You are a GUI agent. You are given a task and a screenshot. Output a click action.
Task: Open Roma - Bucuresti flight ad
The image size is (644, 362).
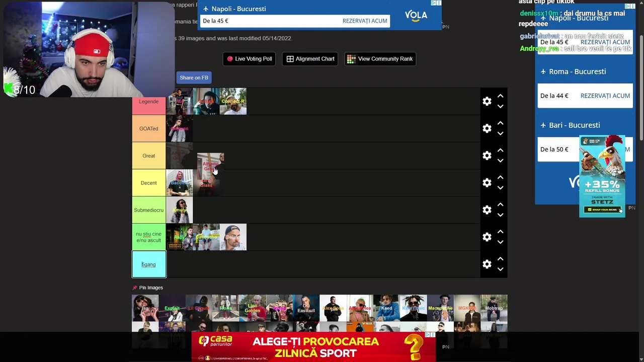[577, 71]
